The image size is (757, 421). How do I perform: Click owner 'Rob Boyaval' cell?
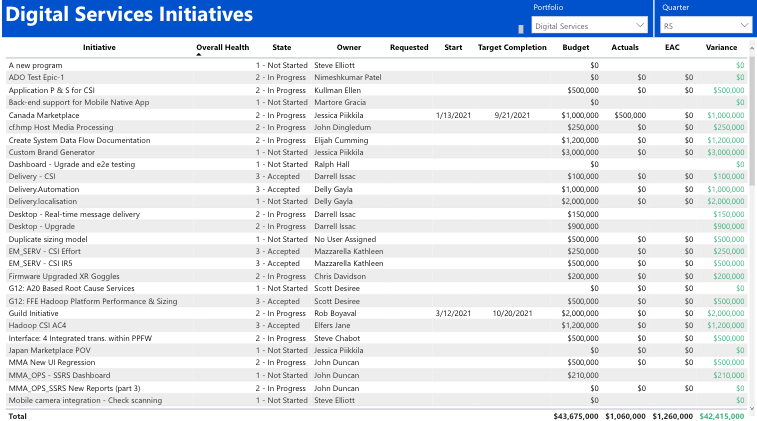tap(335, 313)
